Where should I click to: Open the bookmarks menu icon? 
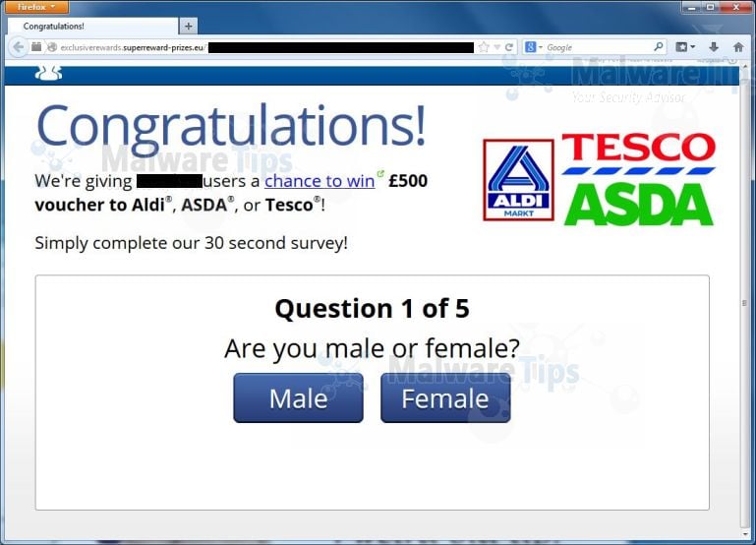coord(684,47)
